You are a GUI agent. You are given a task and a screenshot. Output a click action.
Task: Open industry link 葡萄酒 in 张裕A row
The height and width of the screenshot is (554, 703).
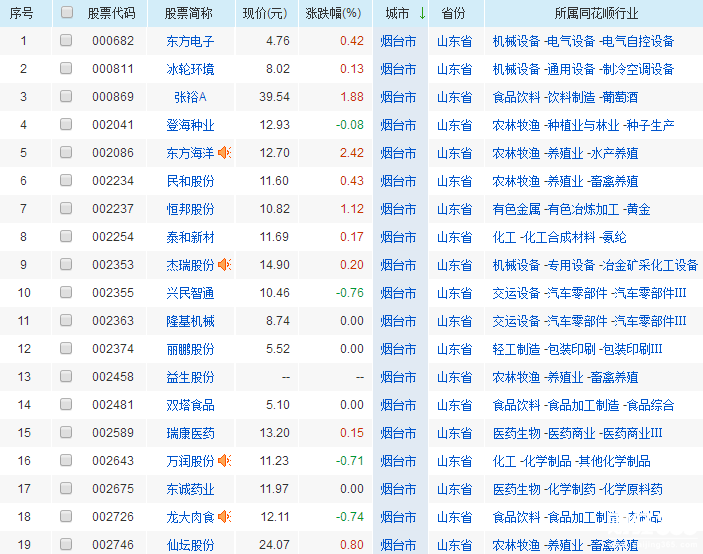(x=620, y=97)
